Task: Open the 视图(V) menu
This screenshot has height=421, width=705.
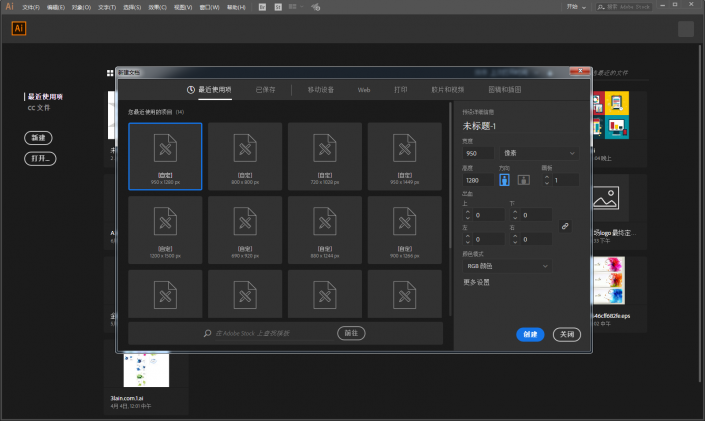Action: coord(183,7)
